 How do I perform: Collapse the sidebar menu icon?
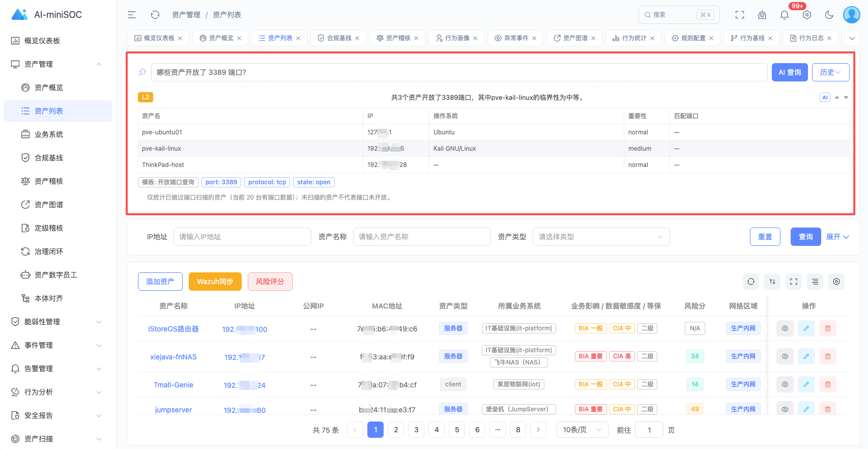click(132, 15)
